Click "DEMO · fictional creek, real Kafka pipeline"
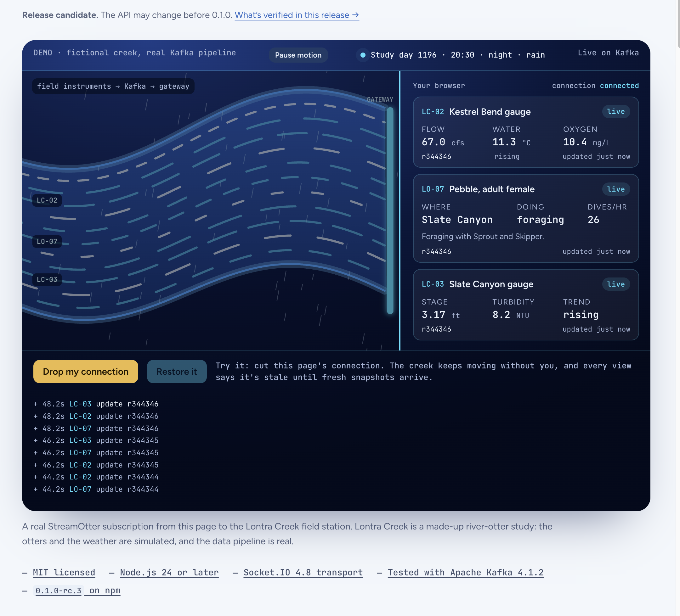Screen dimensions: 680x616 pyautogui.click(x=135, y=53)
